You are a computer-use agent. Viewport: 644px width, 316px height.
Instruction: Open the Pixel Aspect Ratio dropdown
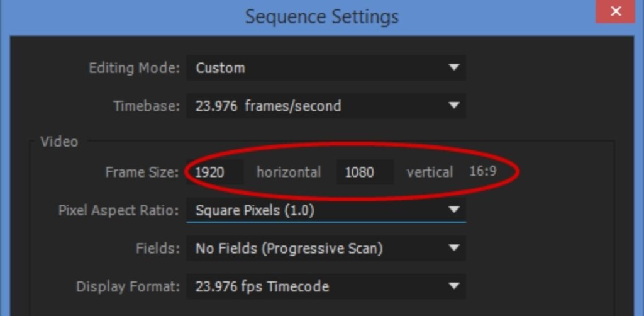(314, 210)
